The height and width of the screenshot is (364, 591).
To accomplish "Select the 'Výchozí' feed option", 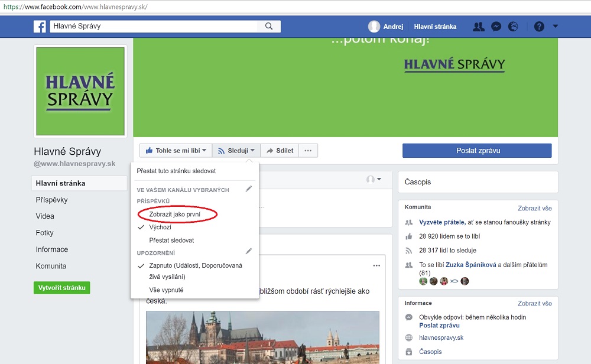I will click(x=160, y=227).
